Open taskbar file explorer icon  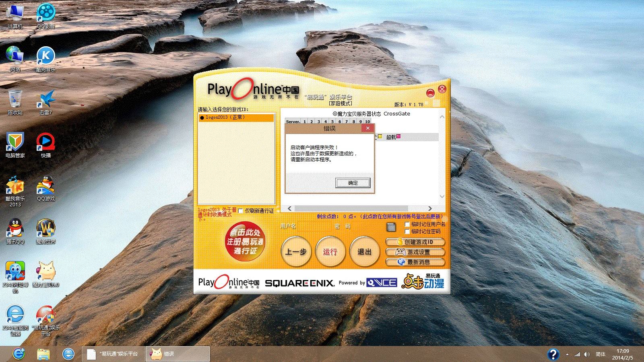(43, 354)
